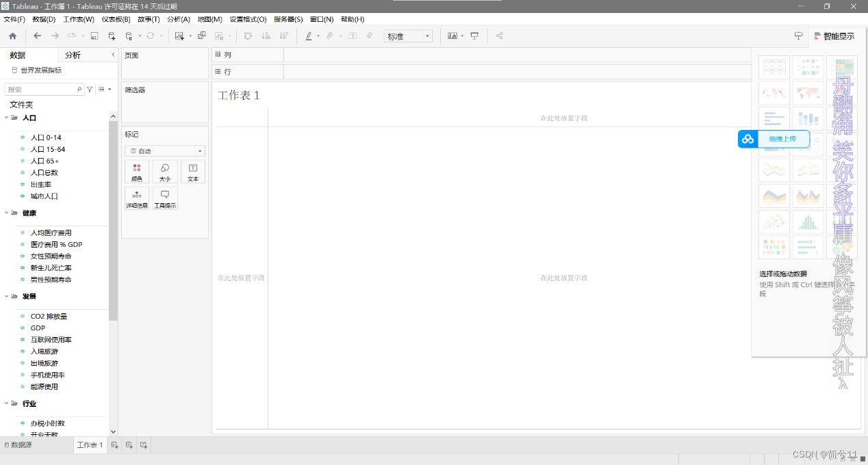This screenshot has height=465, width=868.
Task: Select the 世界发展指标 data source
Action: coord(41,70)
